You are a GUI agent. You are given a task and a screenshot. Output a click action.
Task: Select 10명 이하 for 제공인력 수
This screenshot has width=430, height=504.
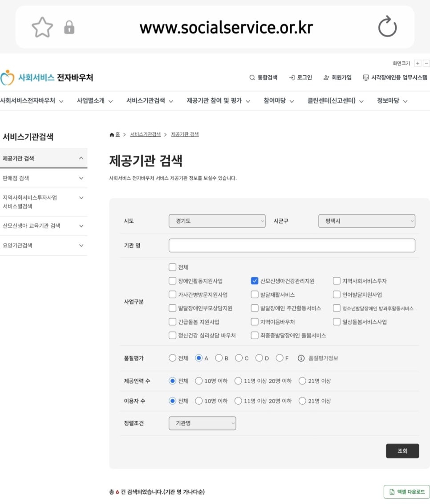pos(199,381)
